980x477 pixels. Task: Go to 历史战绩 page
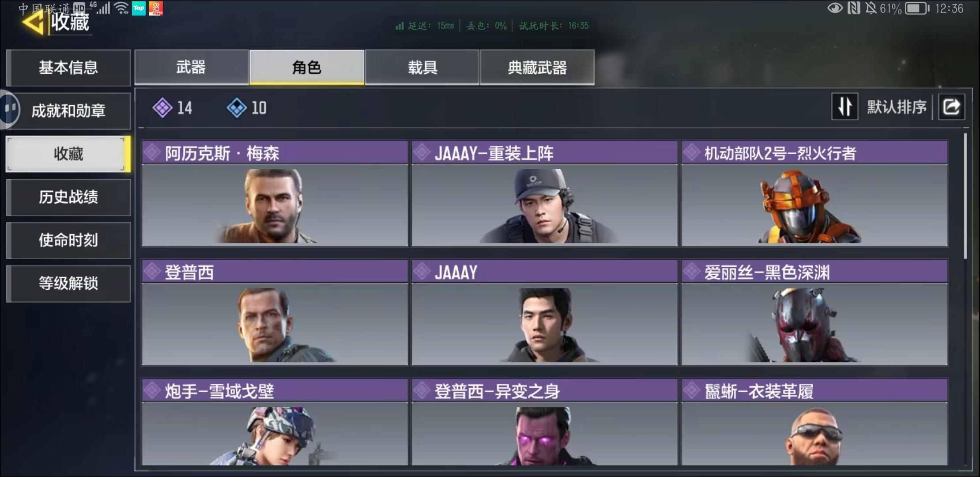(x=68, y=197)
